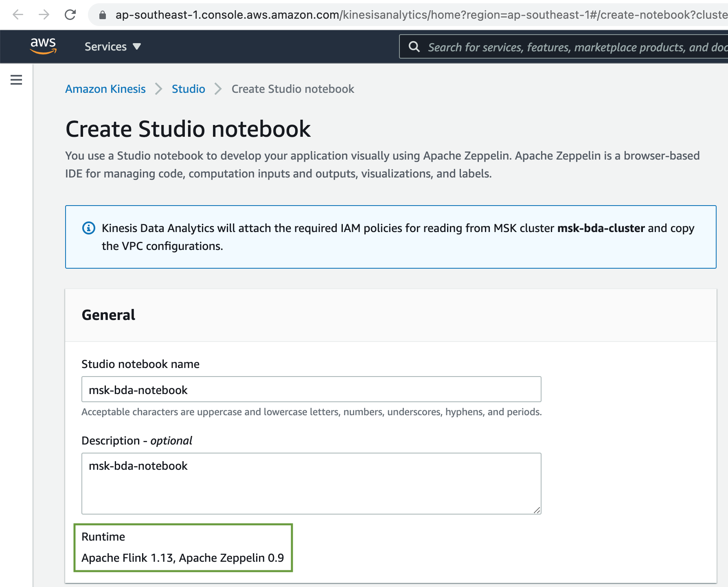Viewport: 728px width, 587px height.
Task: Click the 'General' section heading
Action: 108,315
